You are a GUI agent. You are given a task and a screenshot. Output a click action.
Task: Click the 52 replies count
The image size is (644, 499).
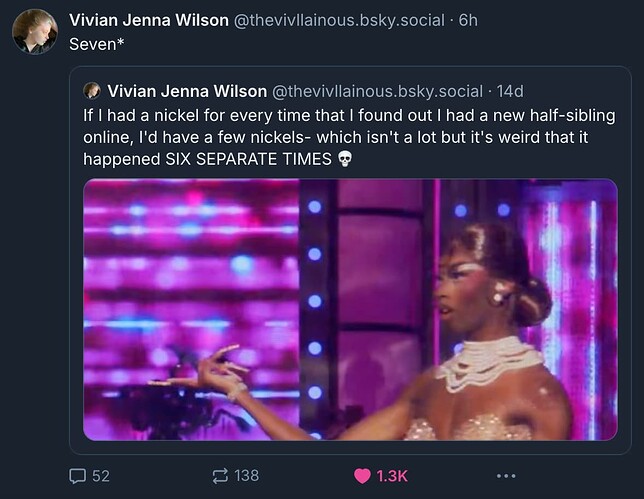click(x=101, y=476)
